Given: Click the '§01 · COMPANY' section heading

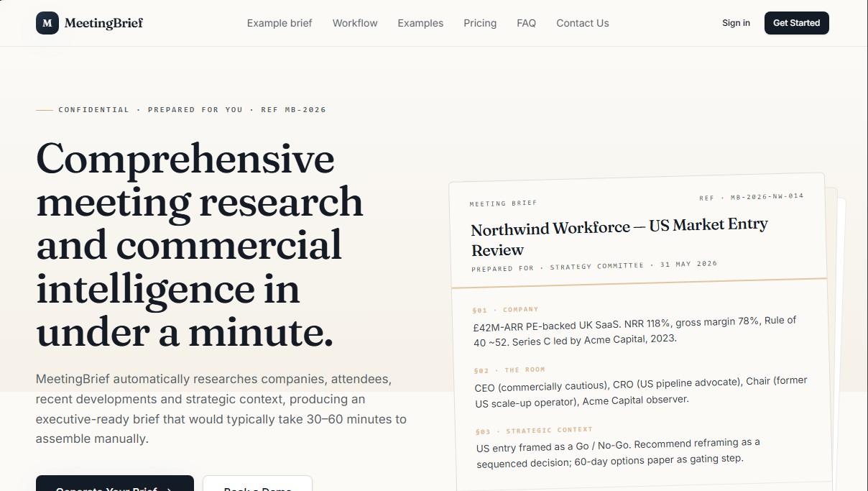Looking at the screenshot, I should click(x=505, y=310).
